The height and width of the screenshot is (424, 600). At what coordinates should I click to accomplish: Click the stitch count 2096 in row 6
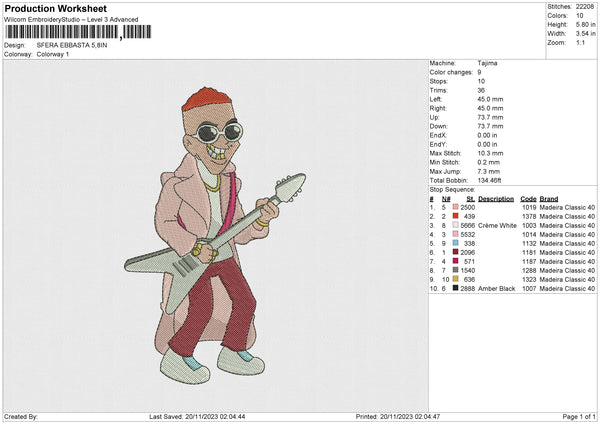click(468, 252)
